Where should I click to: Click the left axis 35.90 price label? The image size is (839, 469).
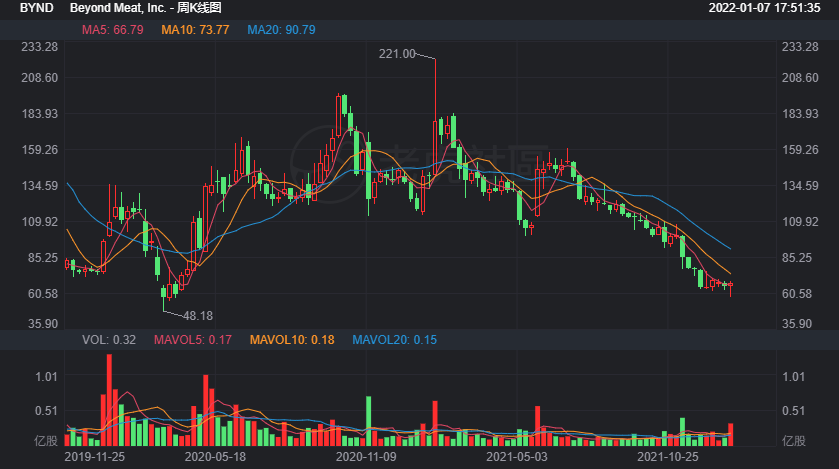(x=43, y=324)
